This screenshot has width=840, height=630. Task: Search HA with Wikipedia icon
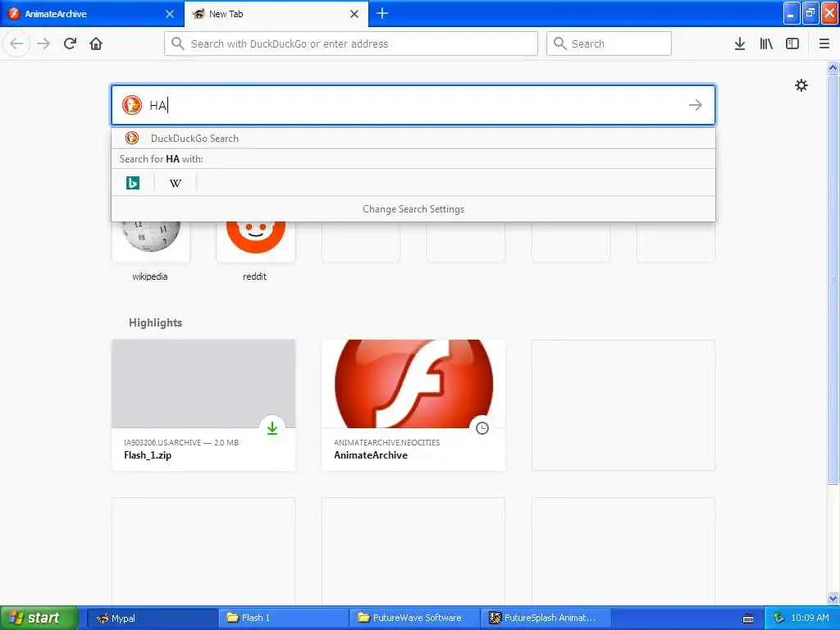point(176,183)
